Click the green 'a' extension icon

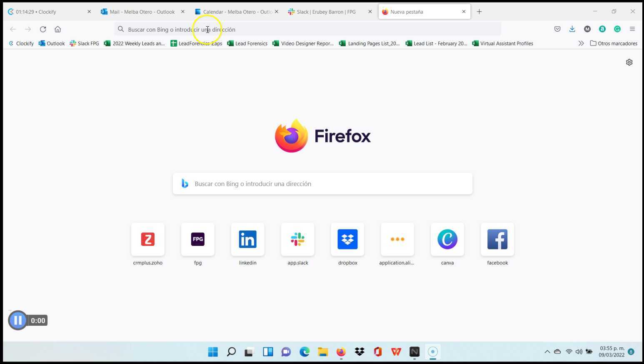tap(602, 29)
